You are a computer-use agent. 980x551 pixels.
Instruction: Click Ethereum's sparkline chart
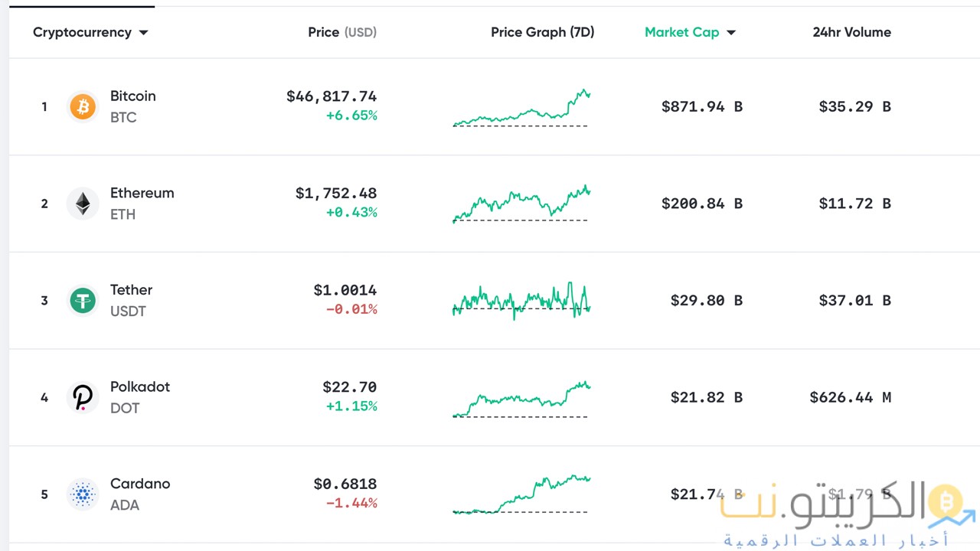[x=521, y=204]
